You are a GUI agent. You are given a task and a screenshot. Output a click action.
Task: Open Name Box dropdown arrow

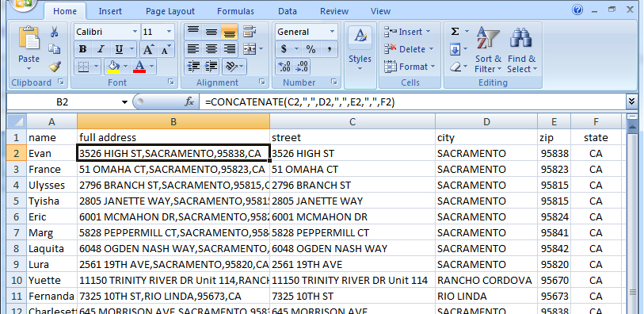point(125,102)
